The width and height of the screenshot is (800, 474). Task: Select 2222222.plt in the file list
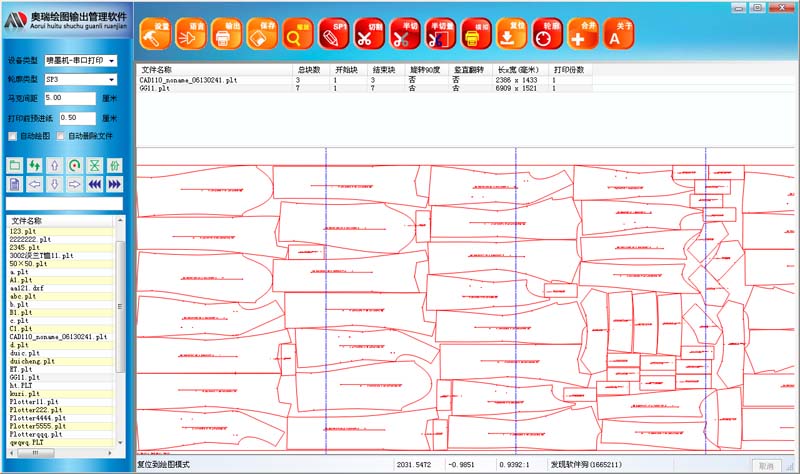point(60,240)
